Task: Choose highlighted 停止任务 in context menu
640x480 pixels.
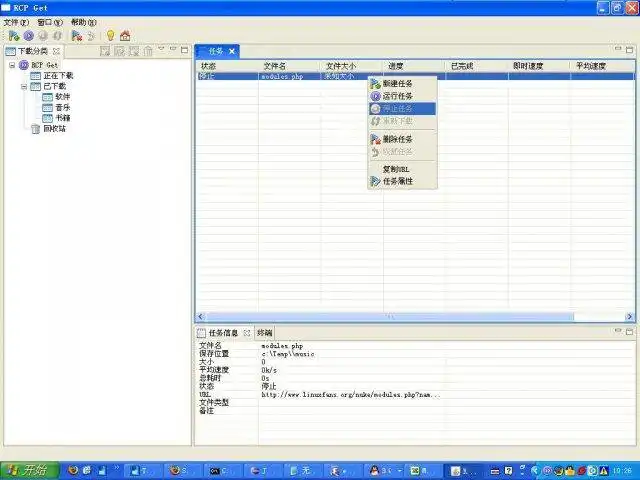Action: coord(403,109)
